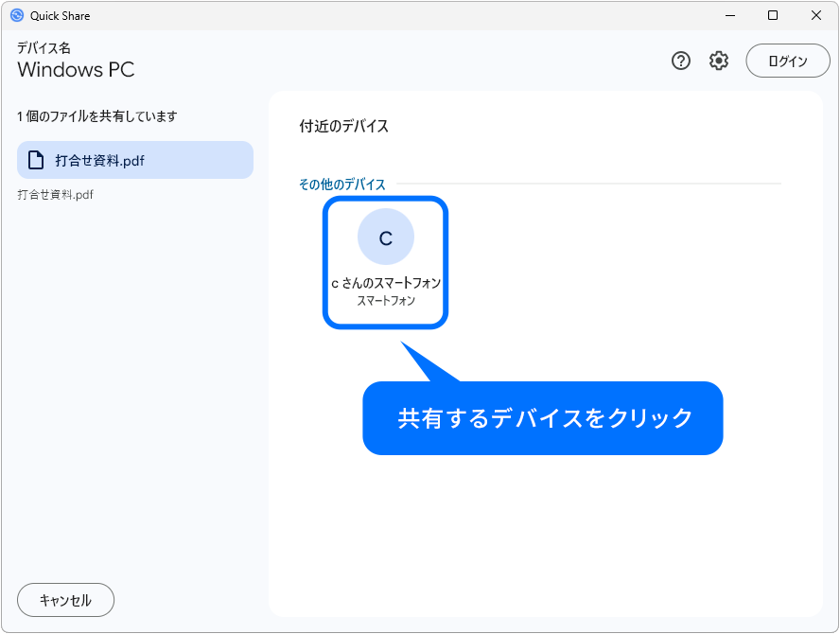This screenshot has height=634, width=840.
Task: Select the filename text 打合せ資料.pdf below the file card
Action: pyautogui.click(x=55, y=194)
